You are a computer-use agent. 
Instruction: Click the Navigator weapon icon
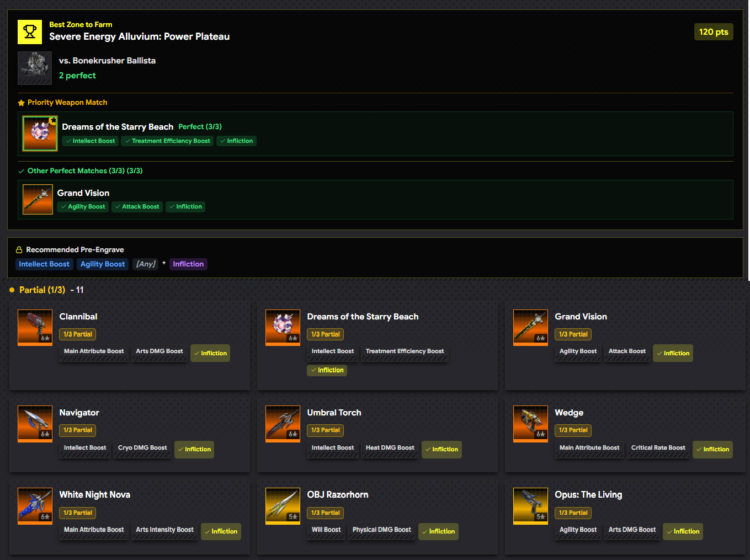(x=35, y=424)
